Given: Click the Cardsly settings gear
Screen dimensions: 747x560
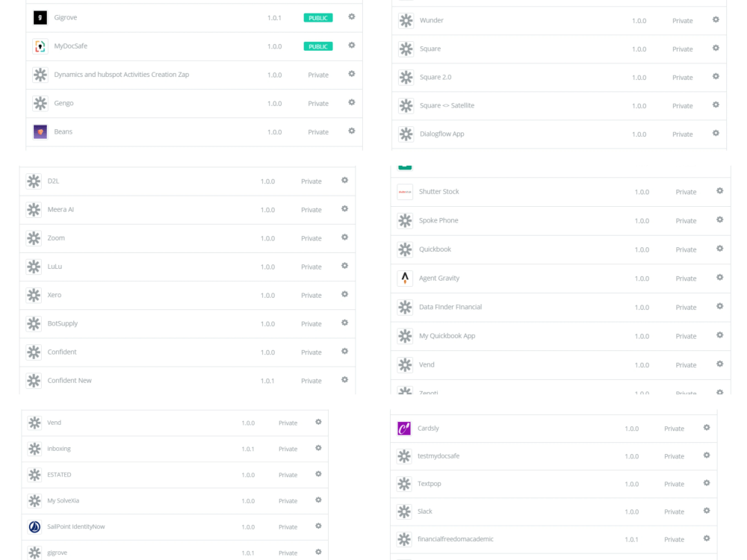Looking at the screenshot, I should 707,428.
